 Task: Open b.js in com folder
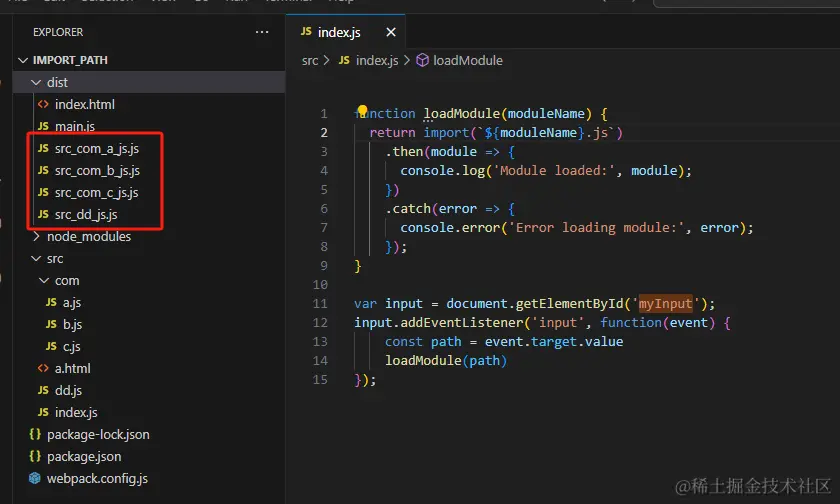[72, 324]
